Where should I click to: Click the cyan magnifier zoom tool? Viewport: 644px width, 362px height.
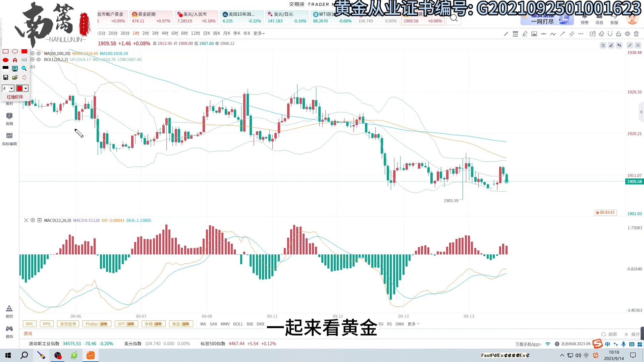(x=24, y=68)
